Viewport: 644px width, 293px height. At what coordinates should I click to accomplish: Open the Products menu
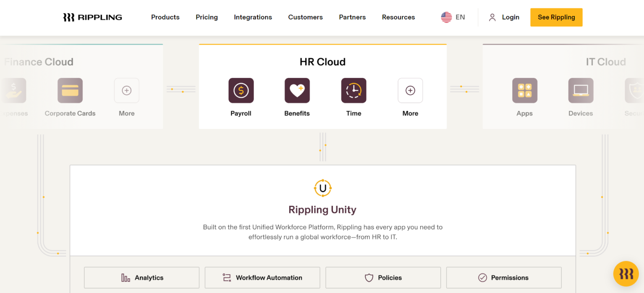pos(165,17)
